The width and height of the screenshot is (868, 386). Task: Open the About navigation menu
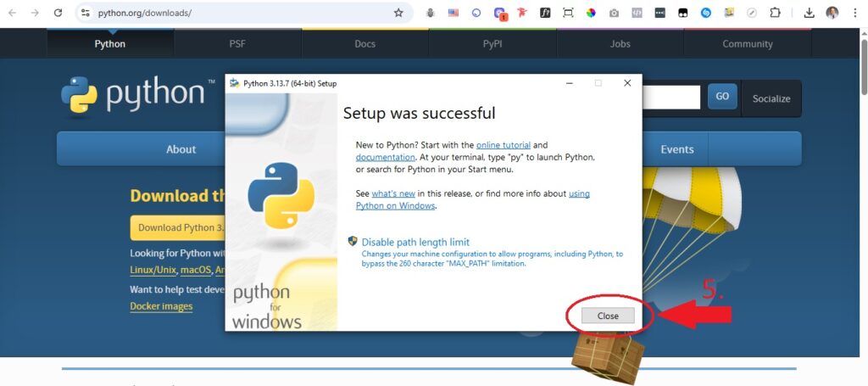pos(181,149)
